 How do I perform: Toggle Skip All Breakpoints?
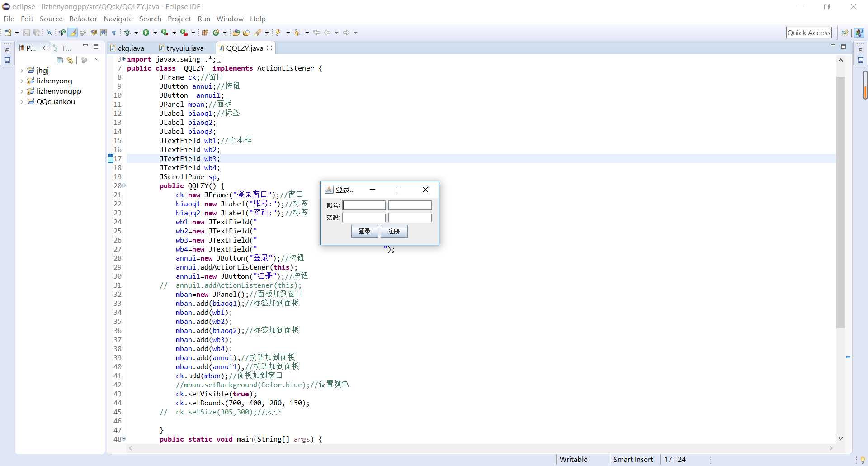[50, 33]
